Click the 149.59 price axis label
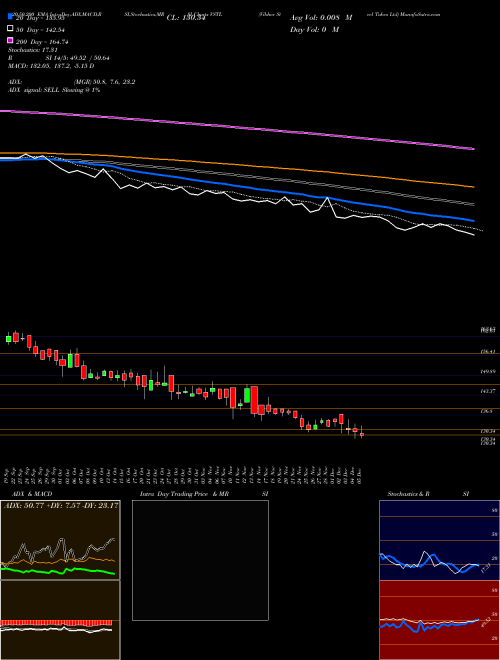 click(489, 372)
